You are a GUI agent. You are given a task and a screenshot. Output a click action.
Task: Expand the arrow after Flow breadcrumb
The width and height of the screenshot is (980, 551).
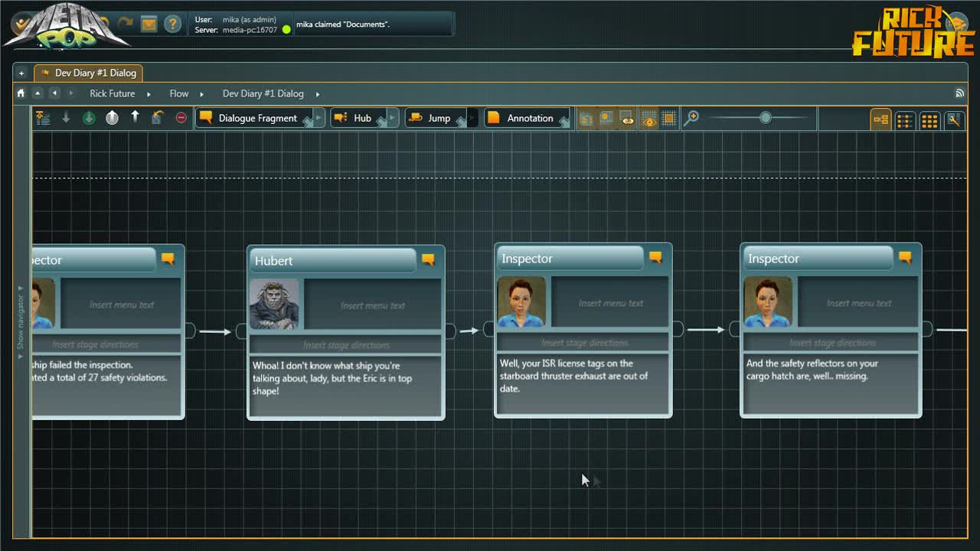tap(202, 93)
